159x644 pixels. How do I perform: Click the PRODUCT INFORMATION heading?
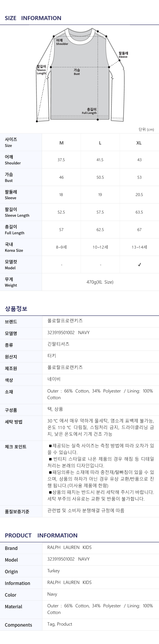(41, 535)
